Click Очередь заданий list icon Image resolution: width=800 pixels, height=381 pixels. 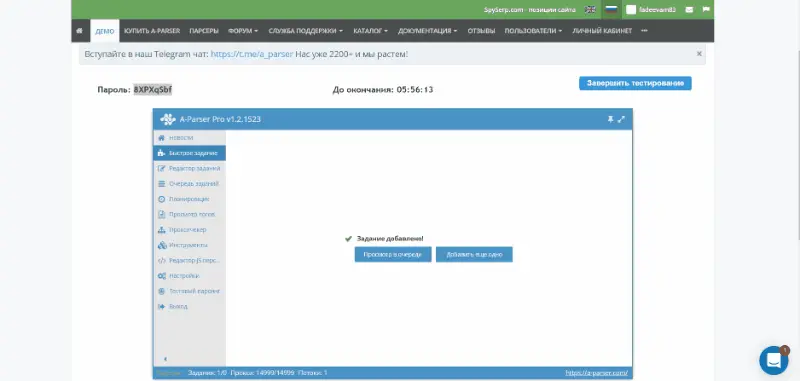pyautogui.click(x=161, y=184)
